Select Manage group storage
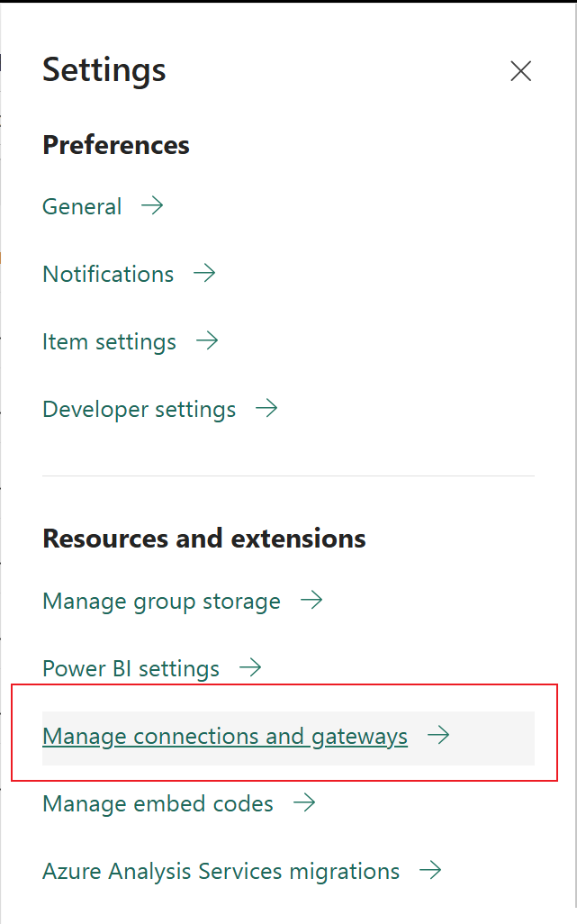Viewport: 577px width, 924px height. tap(161, 601)
